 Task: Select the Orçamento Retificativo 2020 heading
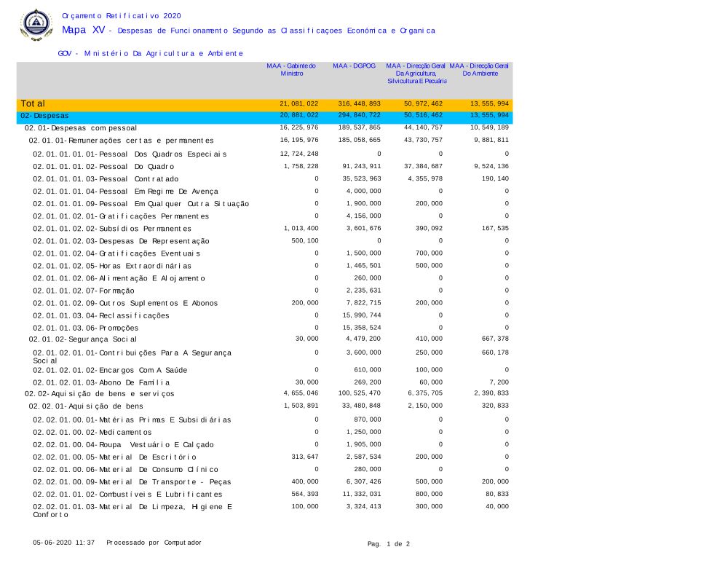(122, 15)
